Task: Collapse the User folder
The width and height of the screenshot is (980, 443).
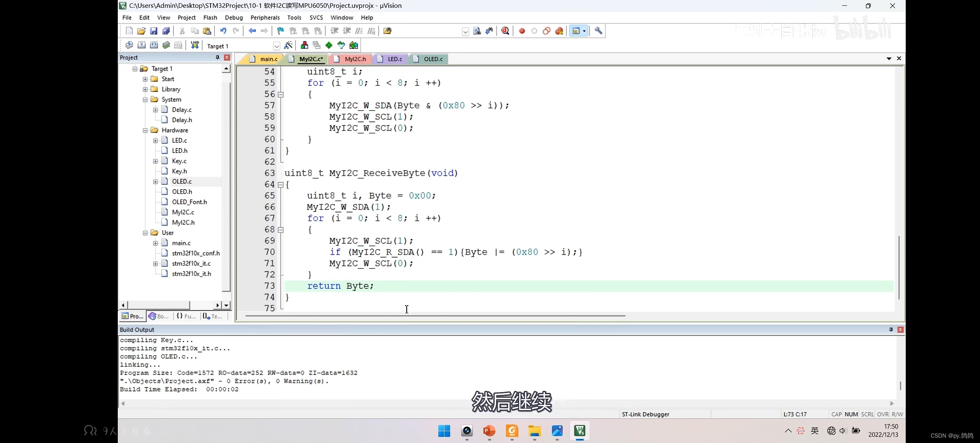Action: pyautogui.click(x=145, y=233)
